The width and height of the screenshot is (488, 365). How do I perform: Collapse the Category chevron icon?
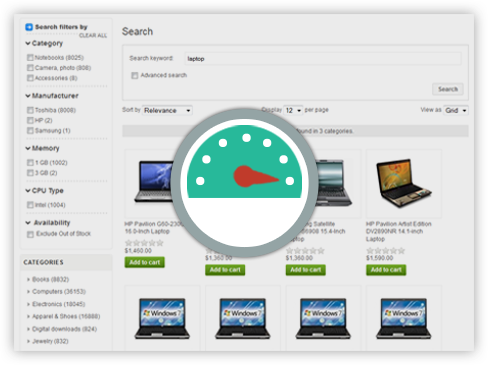pyautogui.click(x=28, y=43)
